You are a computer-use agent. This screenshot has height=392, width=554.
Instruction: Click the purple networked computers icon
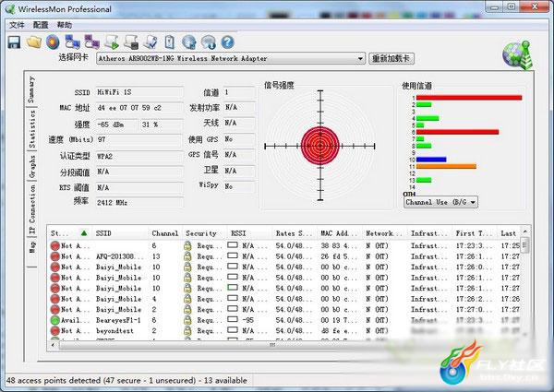coord(91,42)
